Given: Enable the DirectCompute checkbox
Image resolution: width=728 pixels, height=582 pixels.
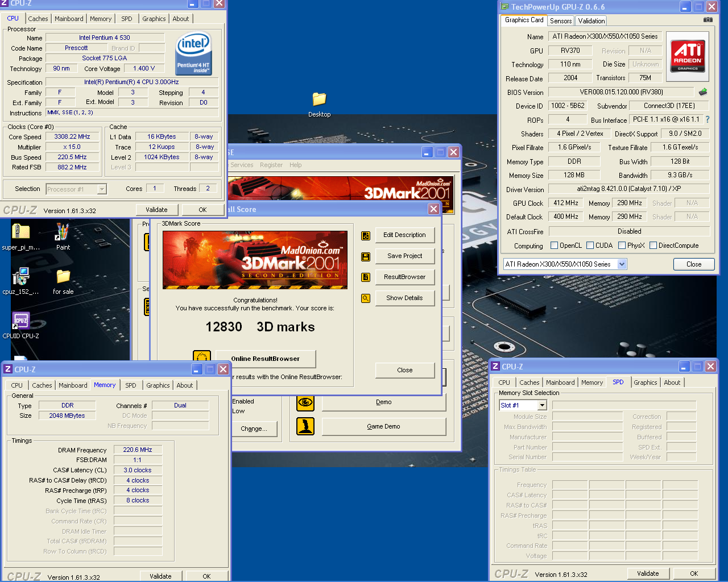Looking at the screenshot, I should [x=653, y=246].
